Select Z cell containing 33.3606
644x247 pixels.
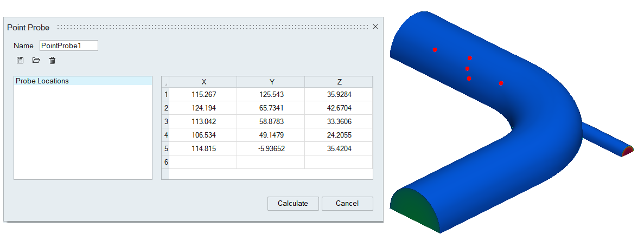[x=339, y=121]
